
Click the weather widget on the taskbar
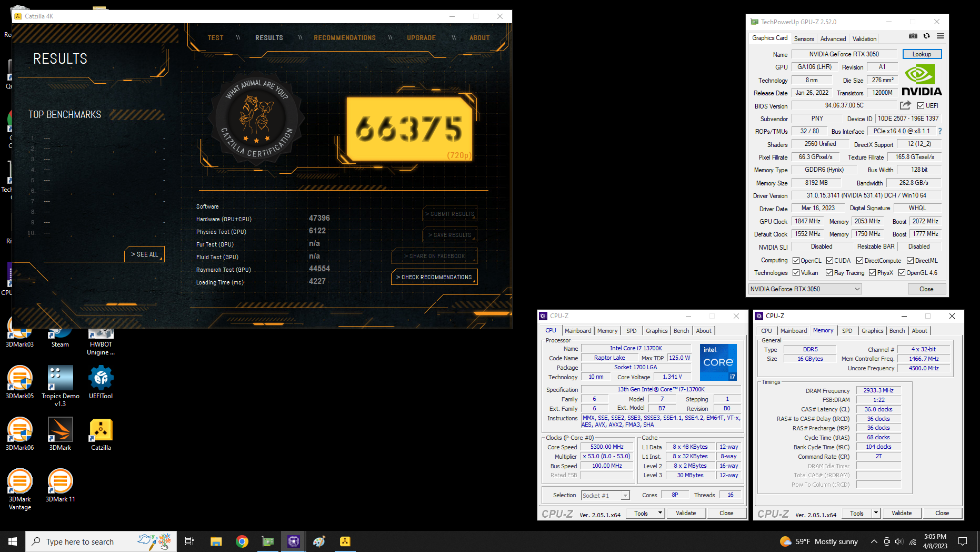[x=818, y=541]
